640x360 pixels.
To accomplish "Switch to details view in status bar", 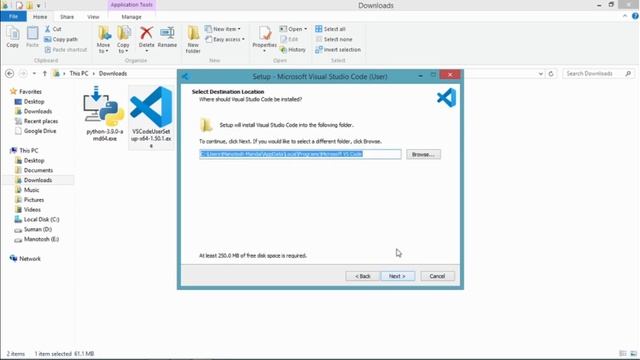I will pos(623,353).
